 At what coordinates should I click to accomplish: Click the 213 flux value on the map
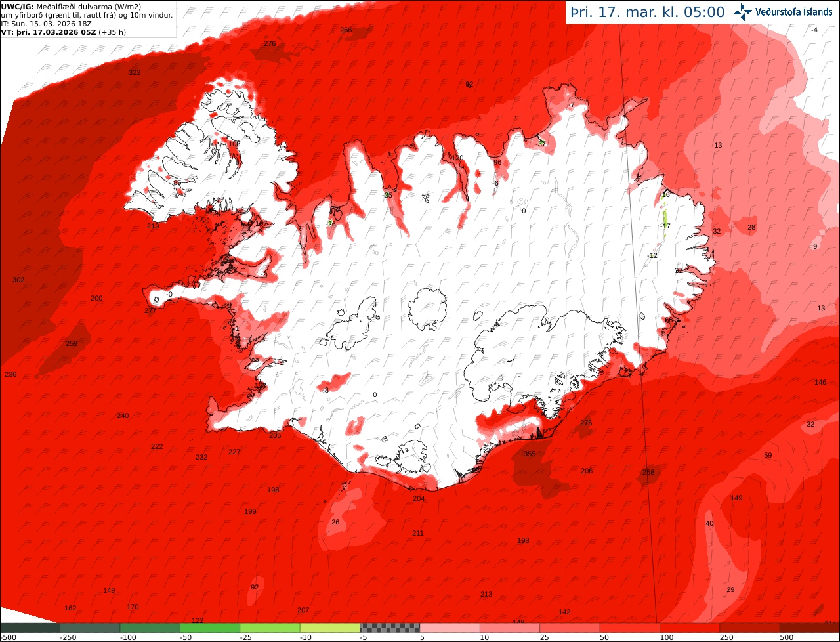pyautogui.click(x=486, y=594)
